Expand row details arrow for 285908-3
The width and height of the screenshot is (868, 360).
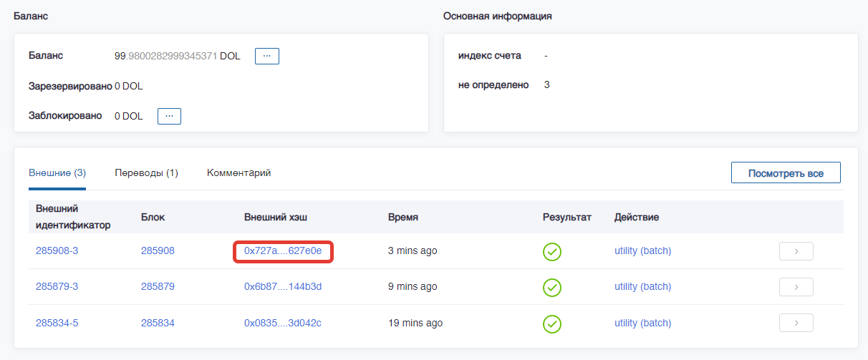(796, 251)
